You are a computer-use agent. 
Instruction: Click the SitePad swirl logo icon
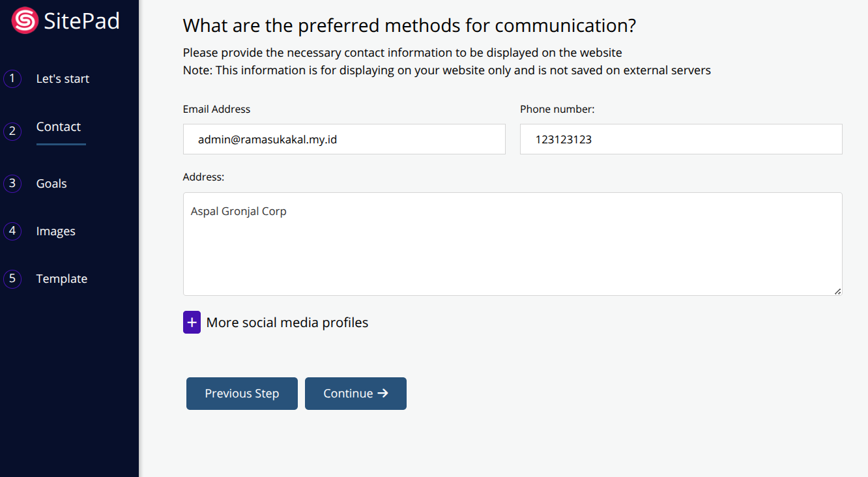pyautogui.click(x=25, y=21)
